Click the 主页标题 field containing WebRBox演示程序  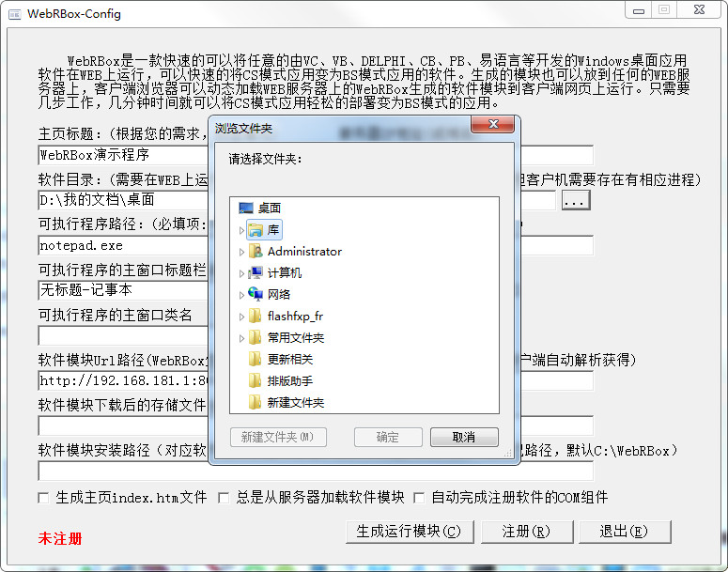(x=123, y=155)
